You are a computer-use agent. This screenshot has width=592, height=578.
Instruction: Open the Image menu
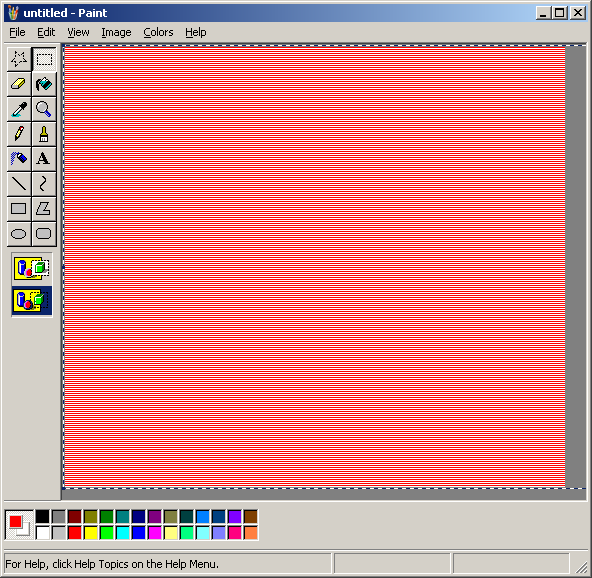tap(116, 32)
